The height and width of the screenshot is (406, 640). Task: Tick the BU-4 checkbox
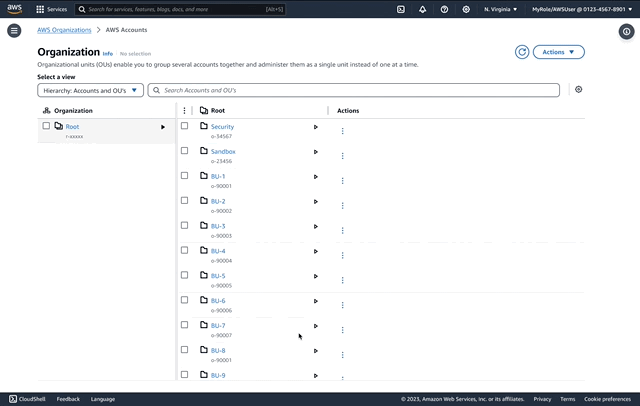pos(184,250)
